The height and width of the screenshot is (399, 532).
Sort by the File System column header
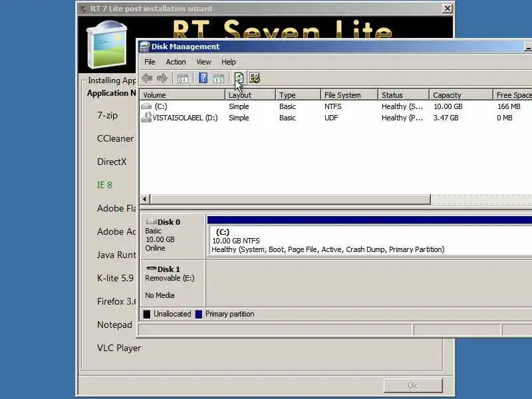click(349, 95)
